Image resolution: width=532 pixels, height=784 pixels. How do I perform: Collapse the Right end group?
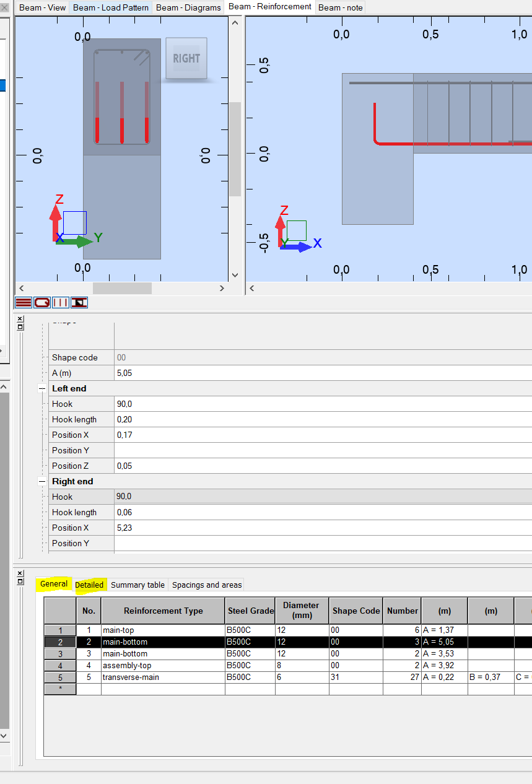(x=41, y=481)
